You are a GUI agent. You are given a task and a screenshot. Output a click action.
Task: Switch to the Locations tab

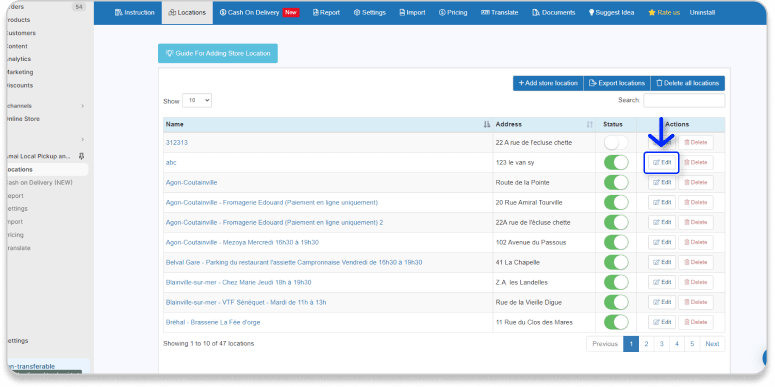[187, 12]
